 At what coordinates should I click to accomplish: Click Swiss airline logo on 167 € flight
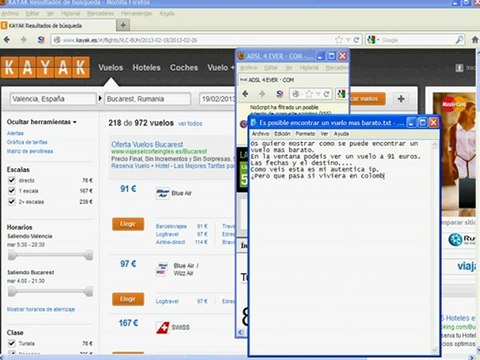[163, 327]
